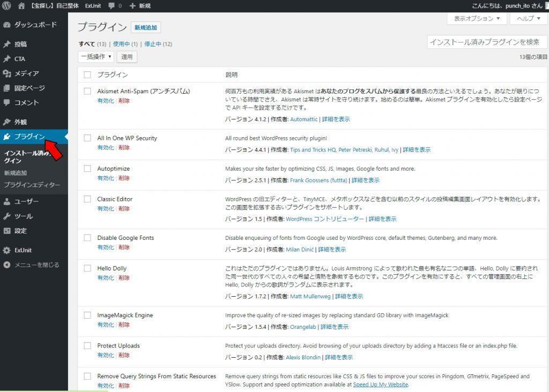549x392 pixels.
Task: Open the comments bubble icon in admin bar
Action: pos(112,5)
